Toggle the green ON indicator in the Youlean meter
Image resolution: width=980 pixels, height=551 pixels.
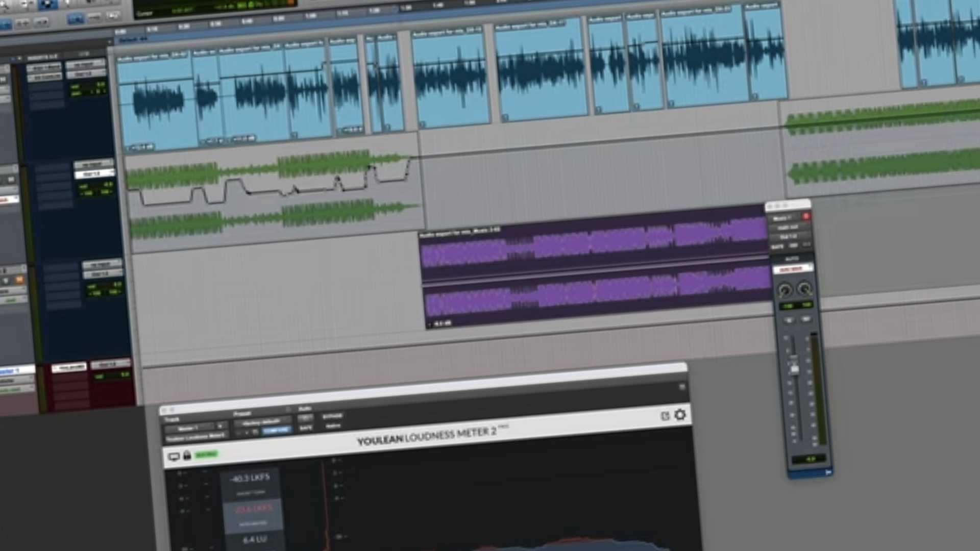(x=206, y=454)
